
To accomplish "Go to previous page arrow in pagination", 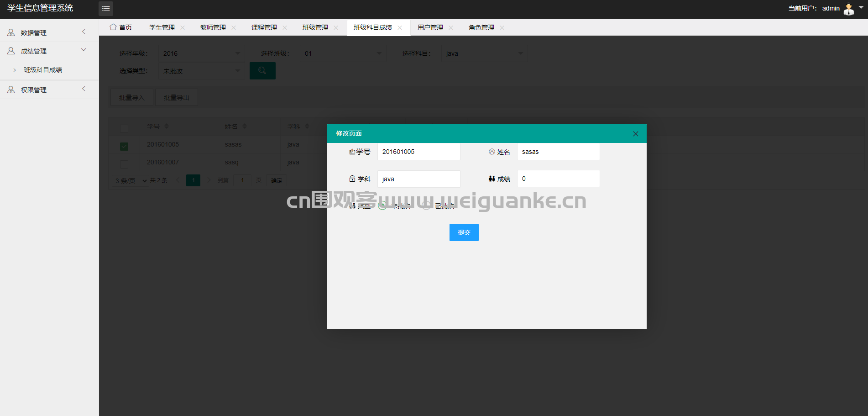I will 178,180.
